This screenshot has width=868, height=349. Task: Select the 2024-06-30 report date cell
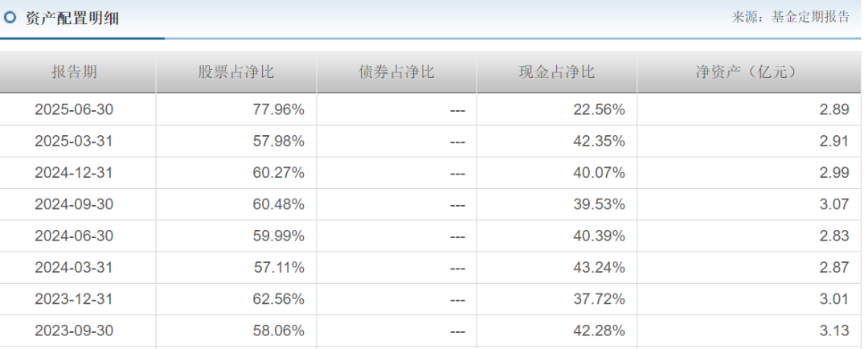click(x=74, y=236)
